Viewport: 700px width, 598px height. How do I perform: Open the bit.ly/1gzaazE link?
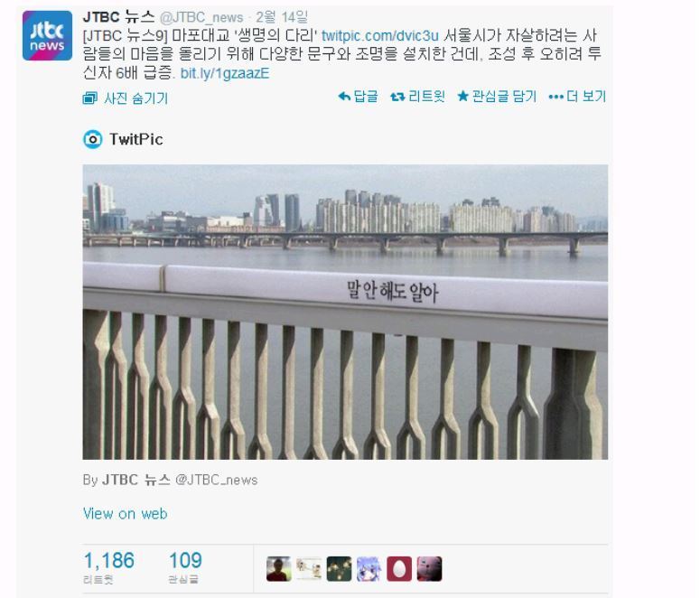(225, 73)
